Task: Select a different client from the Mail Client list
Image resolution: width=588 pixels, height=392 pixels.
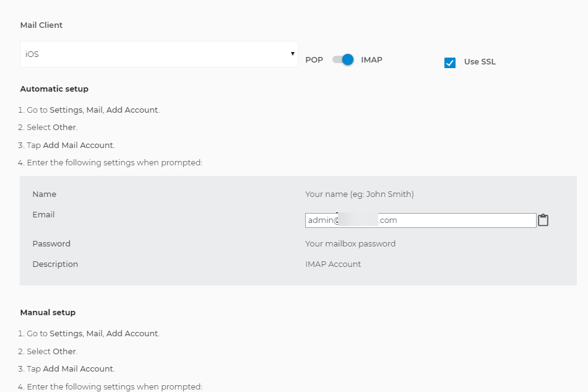Action: coord(158,54)
